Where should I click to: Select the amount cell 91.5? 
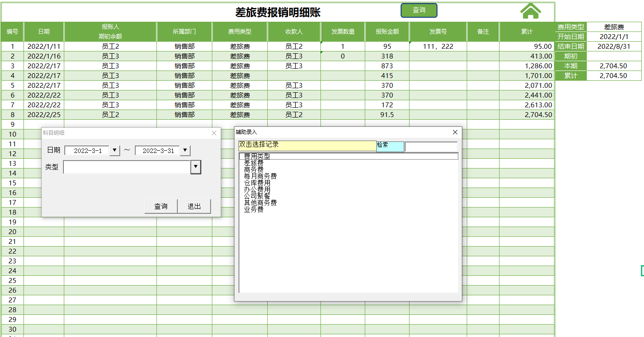click(387, 114)
